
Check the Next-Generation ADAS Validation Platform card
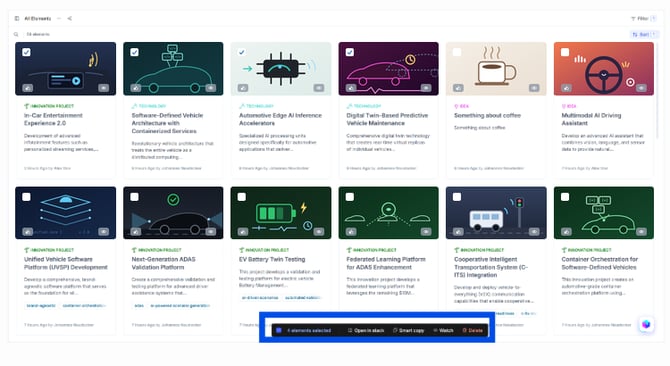point(134,197)
